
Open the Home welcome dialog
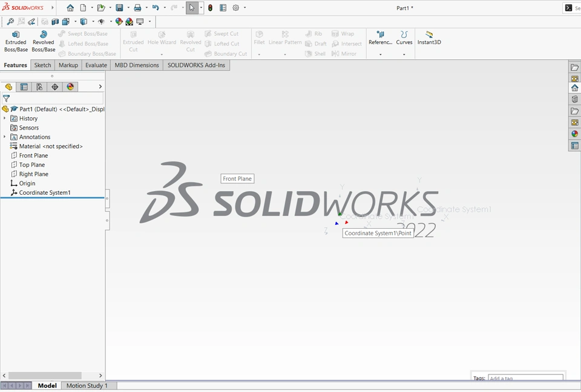[70, 8]
